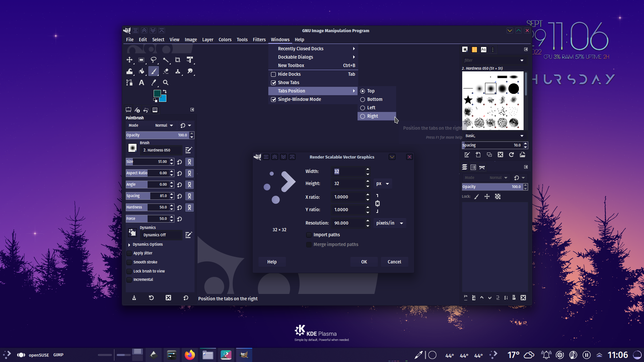Open Firefox from the taskbar
The width and height of the screenshot is (644, 362).
point(190,355)
